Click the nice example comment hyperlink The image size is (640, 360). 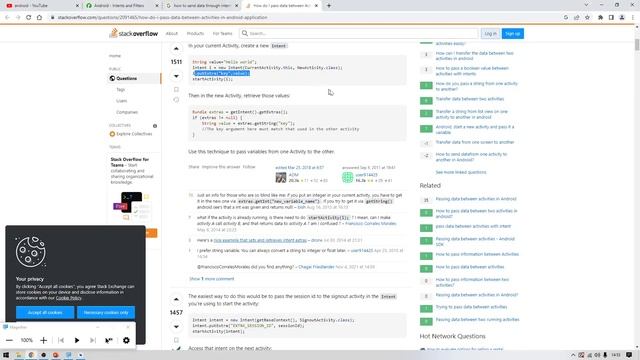pos(260,240)
